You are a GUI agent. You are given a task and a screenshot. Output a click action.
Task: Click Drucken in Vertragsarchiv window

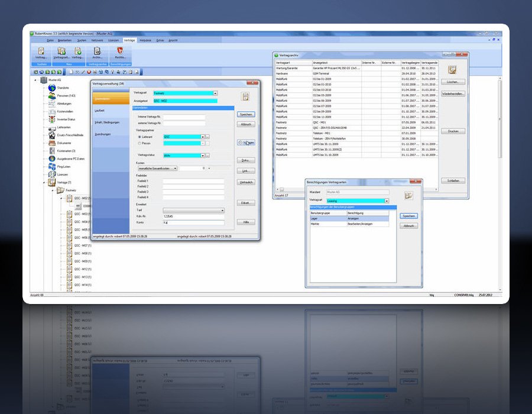tap(453, 131)
